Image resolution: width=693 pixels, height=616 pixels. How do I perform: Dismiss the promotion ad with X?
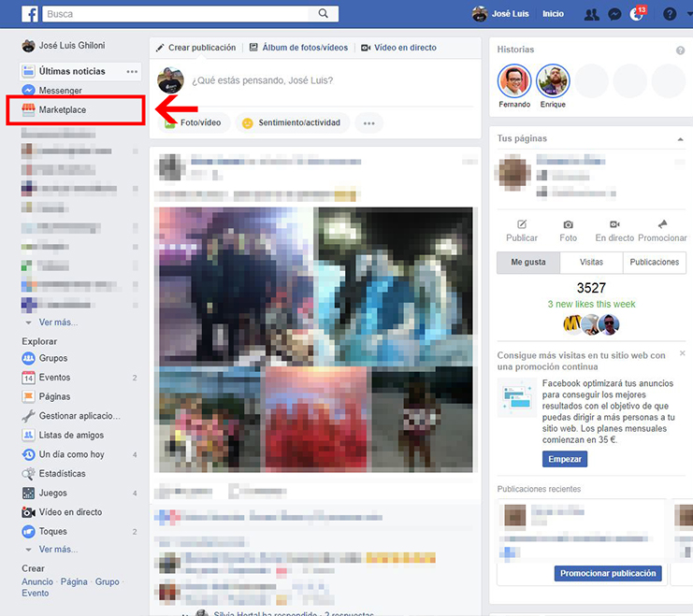(x=683, y=353)
